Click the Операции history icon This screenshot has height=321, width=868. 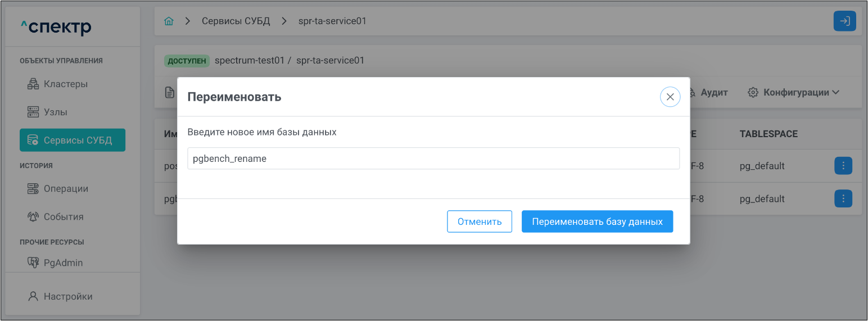33,189
